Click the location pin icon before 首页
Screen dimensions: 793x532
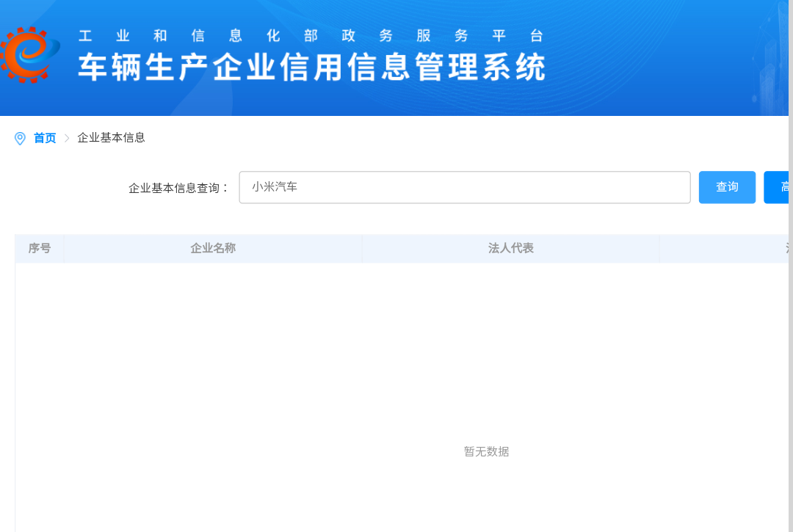[20, 138]
